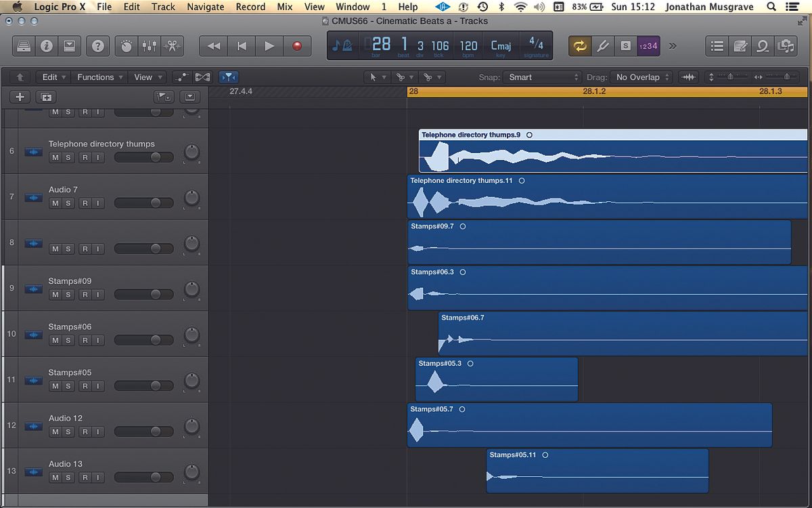Open the Note Pads panel
This screenshot has height=508, width=812.
[x=740, y=46]
